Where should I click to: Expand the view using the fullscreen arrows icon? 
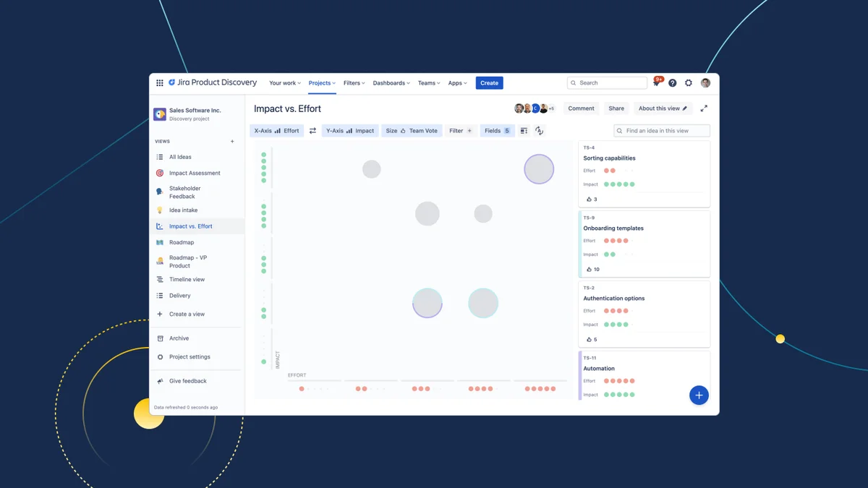tap(704, 108)
